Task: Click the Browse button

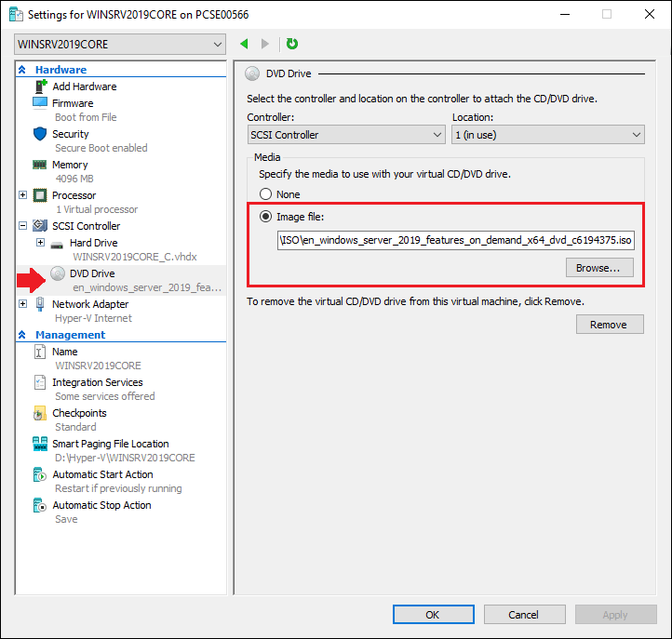Action: click(x=599, y=268)
